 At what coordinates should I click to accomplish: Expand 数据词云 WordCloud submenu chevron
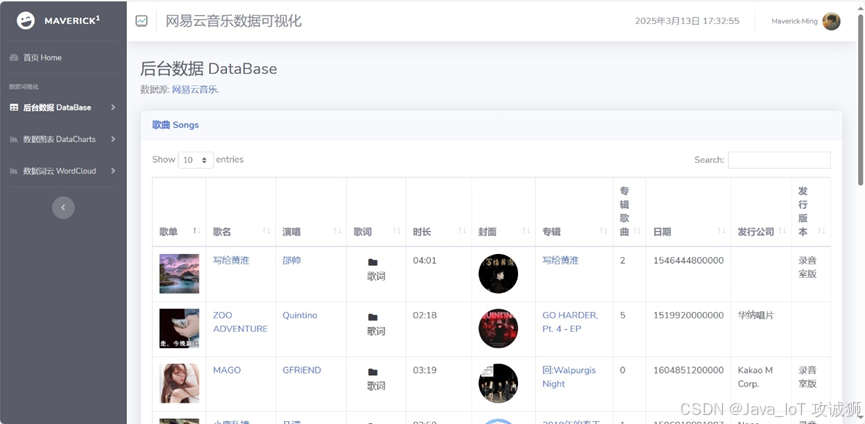point(113,171)
